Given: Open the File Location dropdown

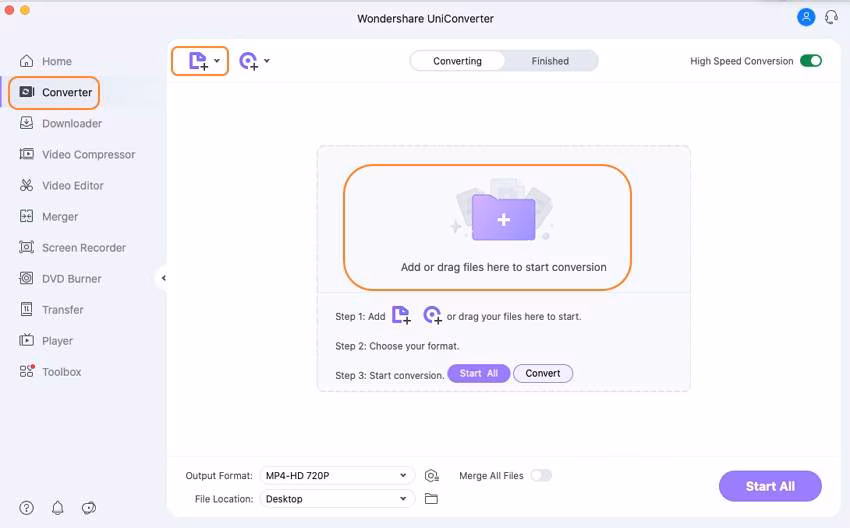Looking at the screenshot, I should point(337,499).
